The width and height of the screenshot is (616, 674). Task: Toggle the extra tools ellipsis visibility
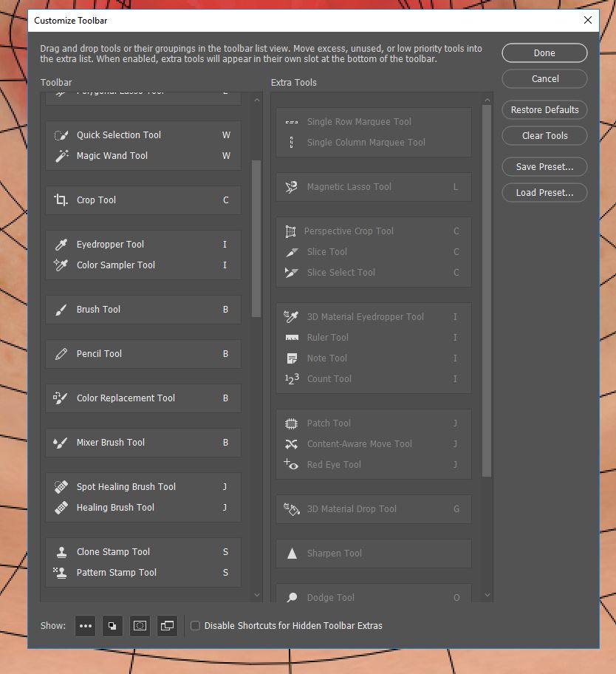tap(85, 625)
